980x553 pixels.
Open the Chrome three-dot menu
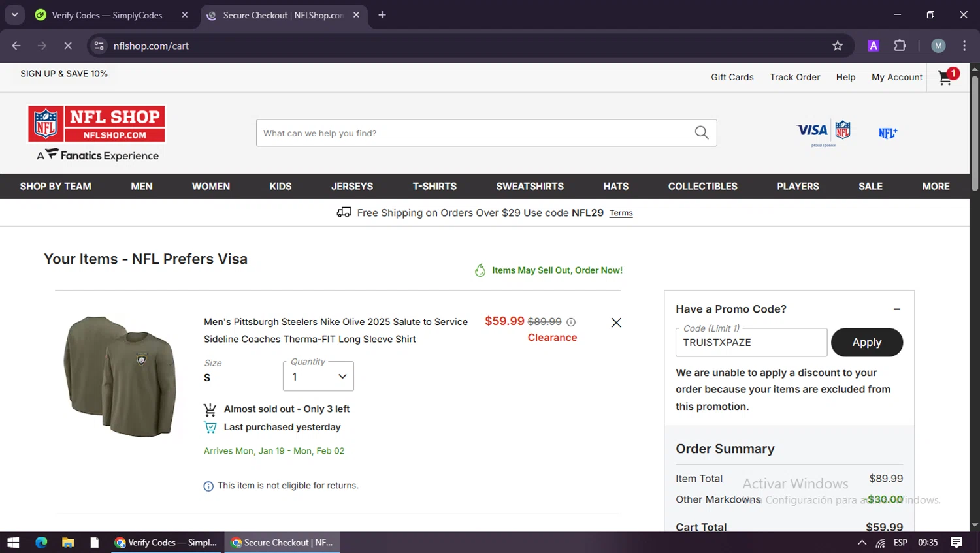pyautogui.click(x=964, y=46)
